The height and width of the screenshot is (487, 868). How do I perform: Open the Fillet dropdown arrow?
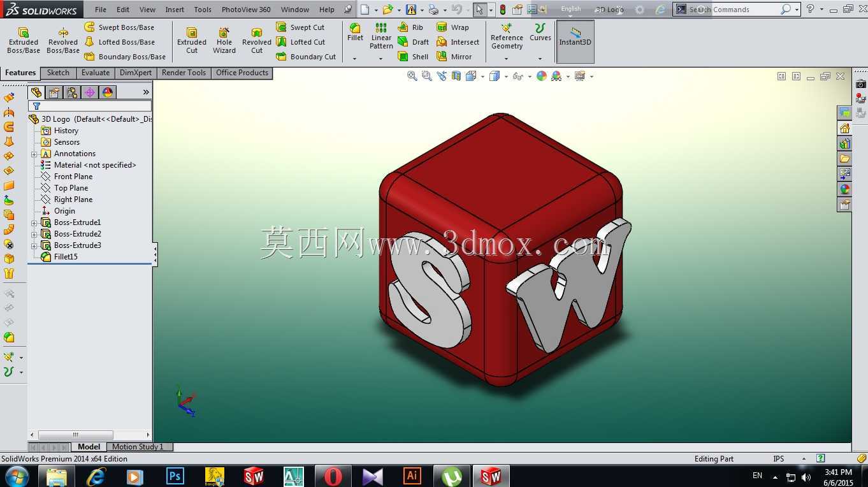click(355, 59)
